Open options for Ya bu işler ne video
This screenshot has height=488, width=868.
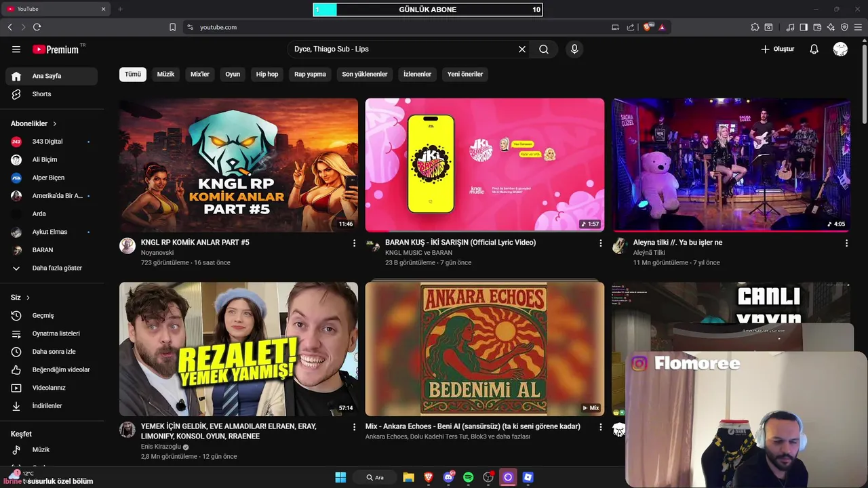click(x=846, y=243)
